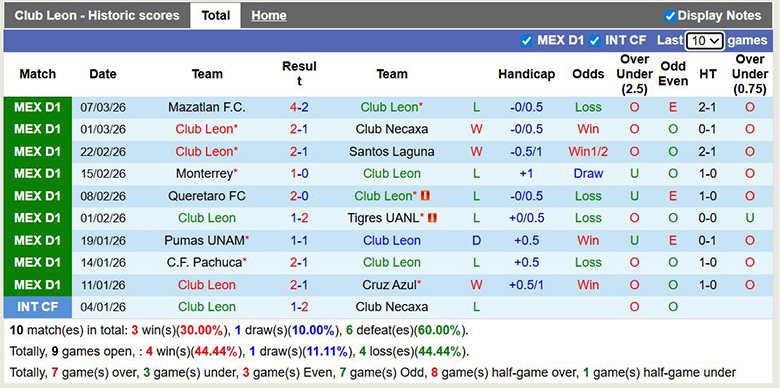This screenshot has height=388, width=780.
Task: Click the date 22/02/26
Action: [x=103, y=151]
